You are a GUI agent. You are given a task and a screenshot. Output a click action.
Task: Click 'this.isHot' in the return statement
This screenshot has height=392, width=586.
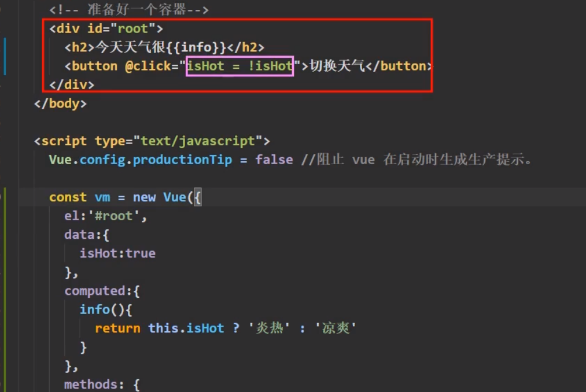coord(186,328)
